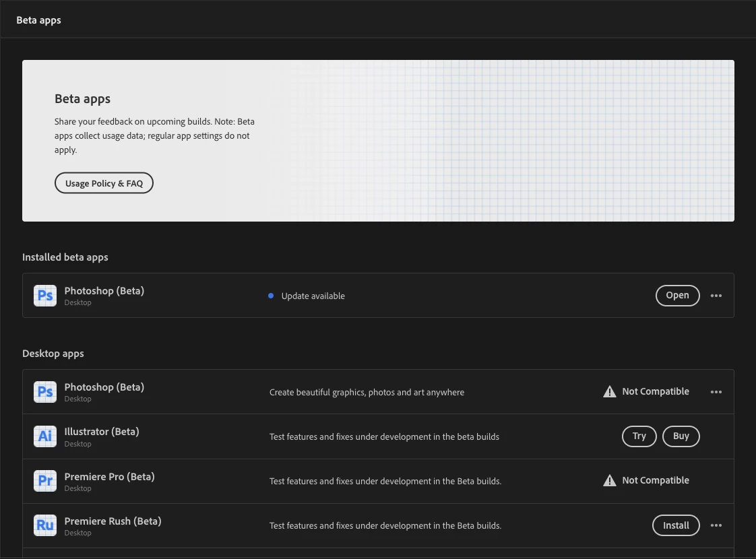
Task: Click the Photoshop (Beta) name under Desktop apps
Action: (104, 387)
